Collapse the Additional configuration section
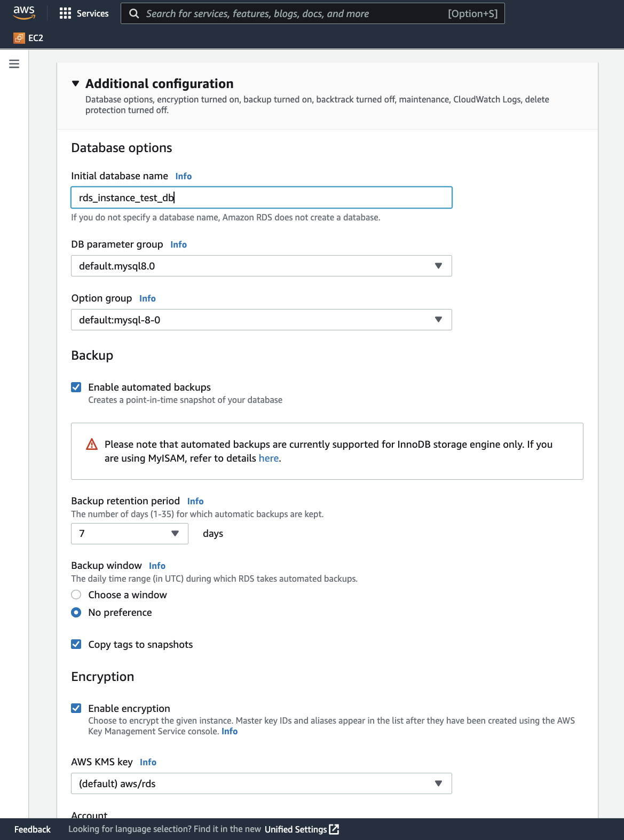The width and height of the screenshot is (624, 840). coord(76,84)
